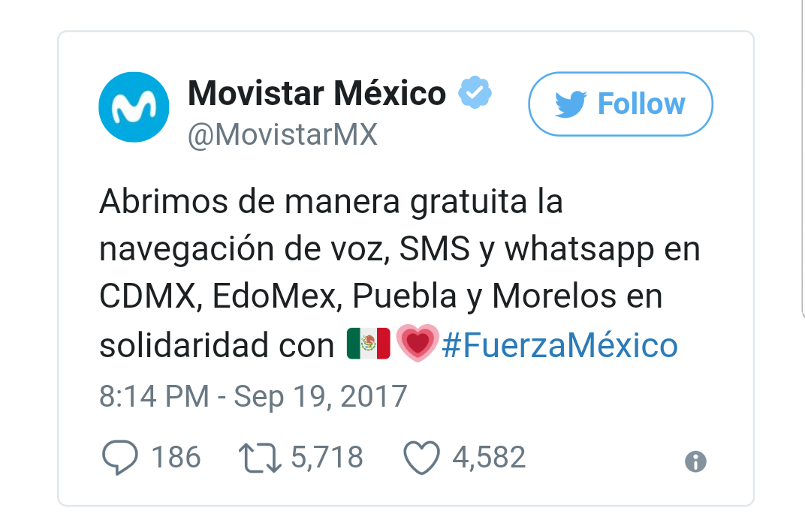Open the tweet info circle icon
The height and width of the screenshot is (532, 805).
pos(695,461)
